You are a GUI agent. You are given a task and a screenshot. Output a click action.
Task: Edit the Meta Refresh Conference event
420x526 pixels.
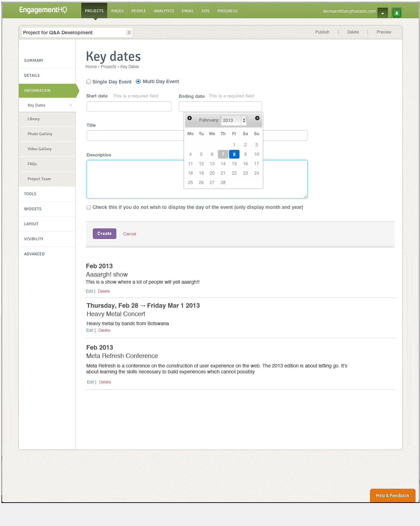(90, 382)
